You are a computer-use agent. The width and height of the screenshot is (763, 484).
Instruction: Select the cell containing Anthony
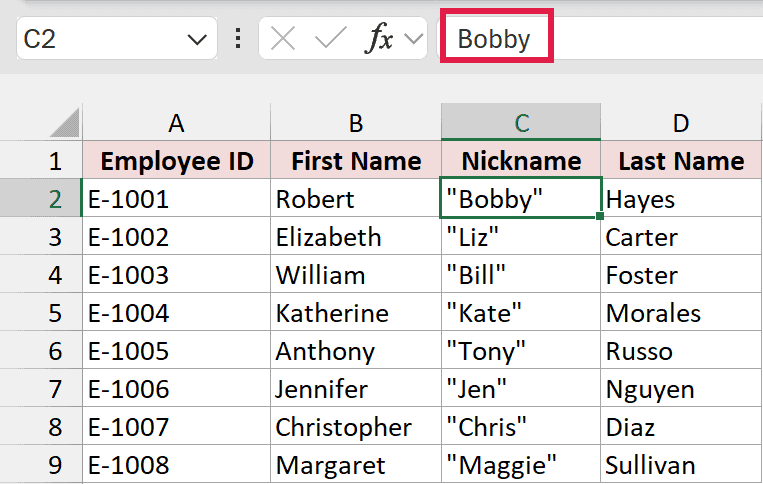coord(356,350)
